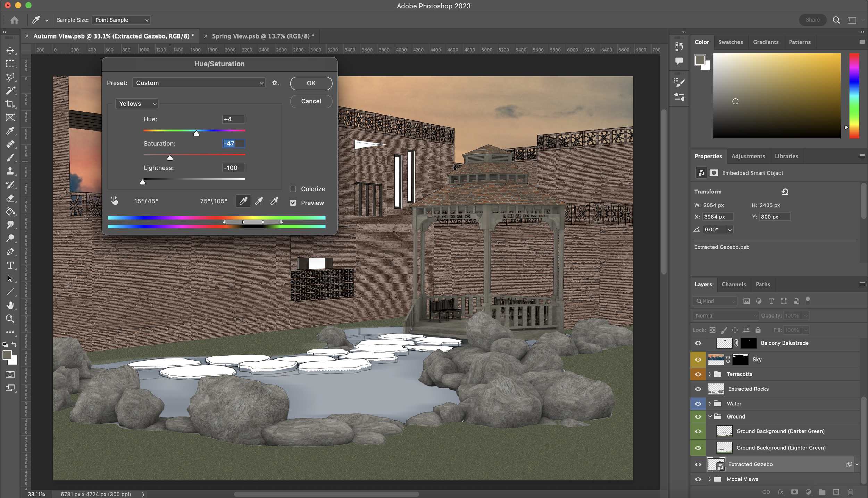Select the Brush tool
This screenshot has width=868, height=498.
[x=10, y=158]
